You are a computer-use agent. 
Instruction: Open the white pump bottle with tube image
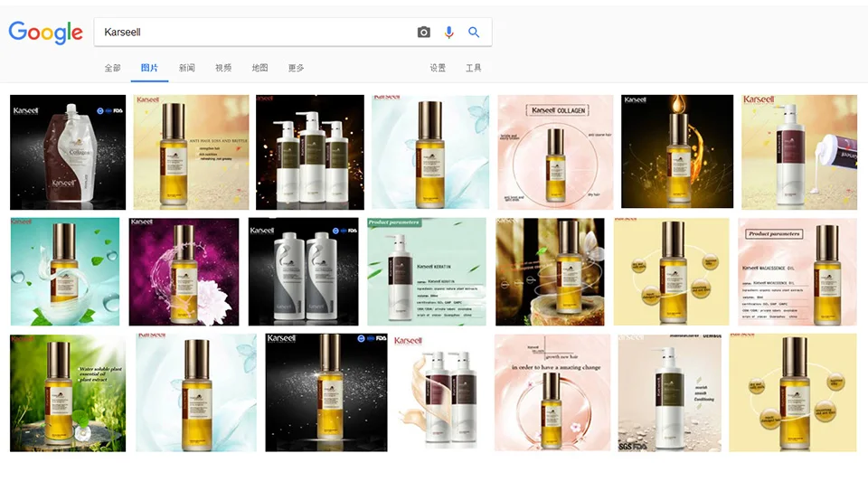[x=798, y=152]
